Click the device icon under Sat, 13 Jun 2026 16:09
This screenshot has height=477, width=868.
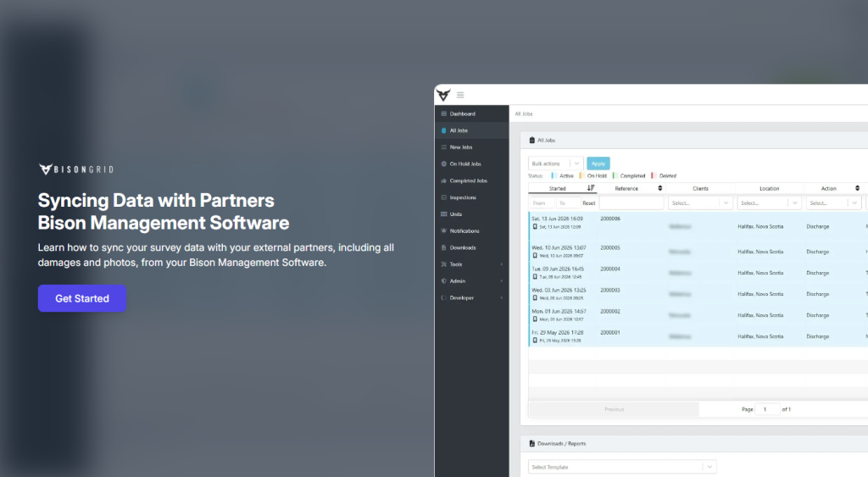pos(535,226)
